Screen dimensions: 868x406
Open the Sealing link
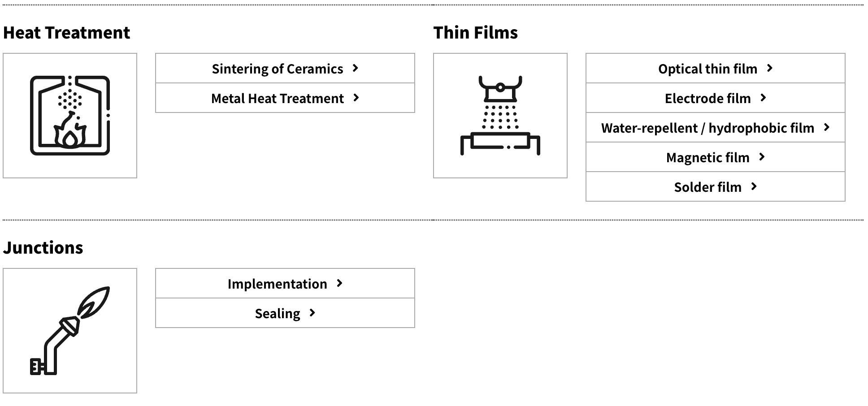pos(278,313)
